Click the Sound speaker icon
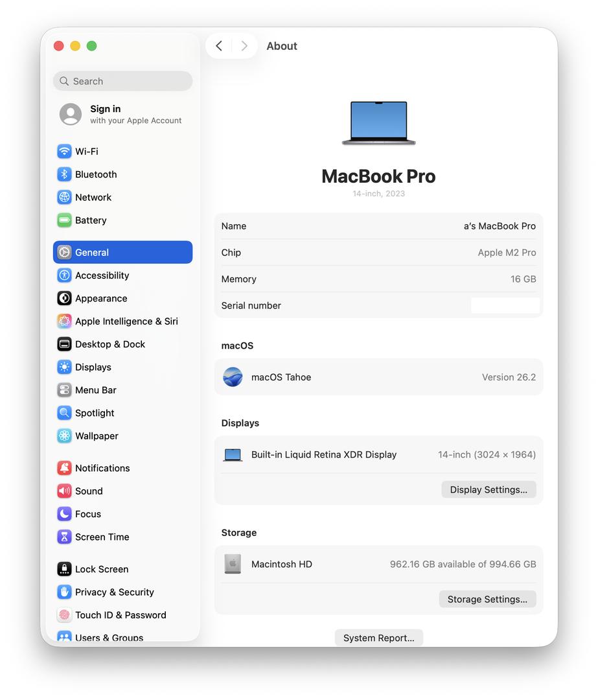The height and width of the screenshot is (700, 598). tap(64, 491)
